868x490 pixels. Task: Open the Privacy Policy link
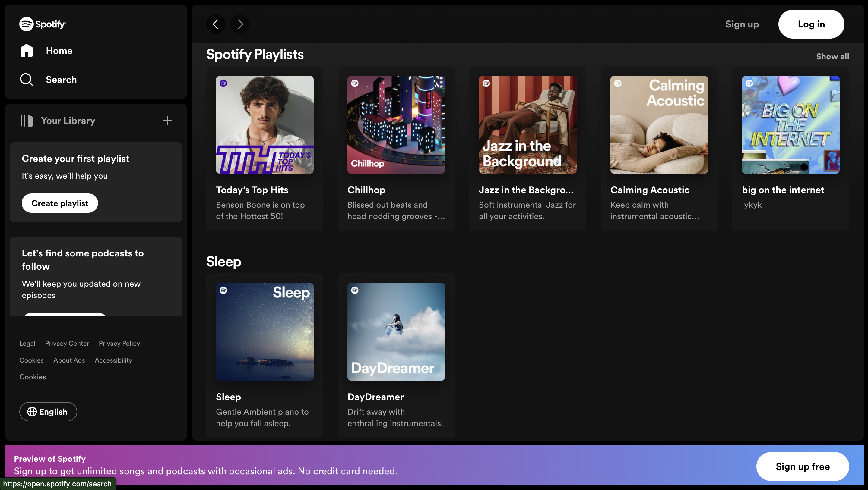click(119, 343)
